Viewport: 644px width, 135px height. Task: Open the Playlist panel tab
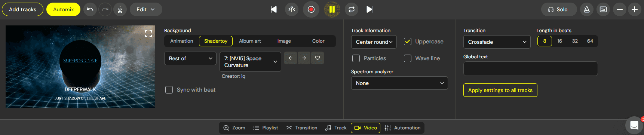[x=266, y=128]
